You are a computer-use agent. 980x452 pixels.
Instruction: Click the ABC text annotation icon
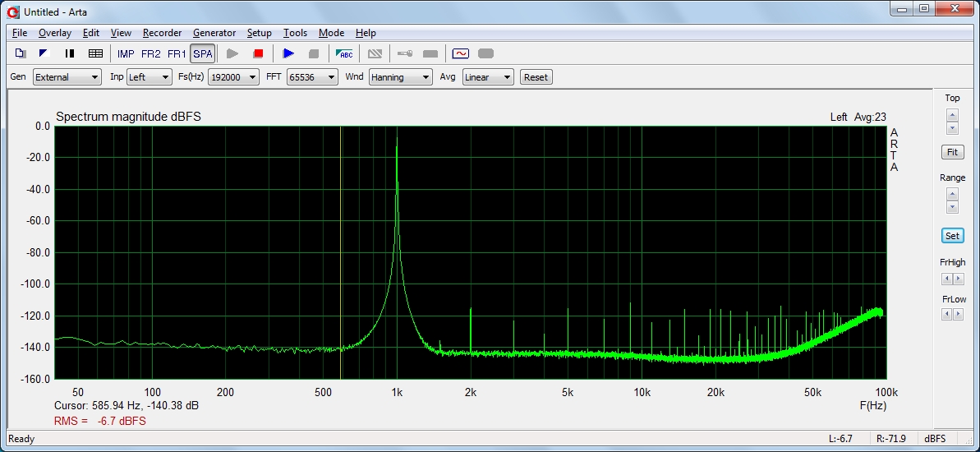(x=343, y=53)
